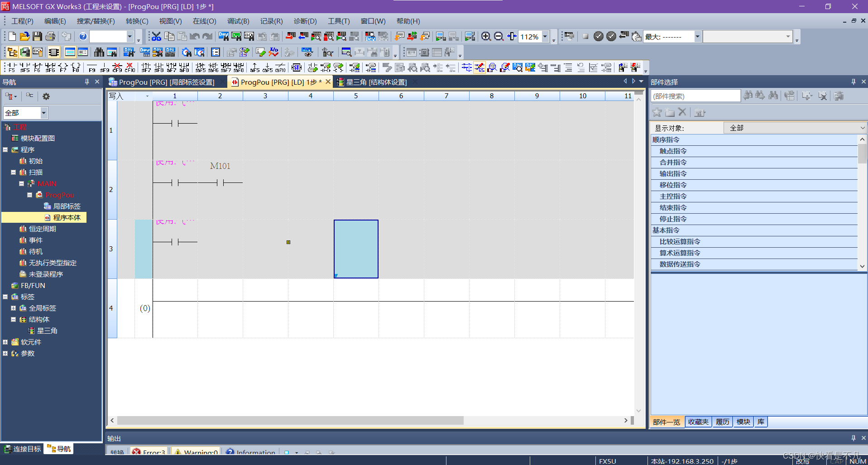The width and height of the screenshot is (868, 465).
Task: Insert application instruction with F8 icon
Action: pos(76,67)
